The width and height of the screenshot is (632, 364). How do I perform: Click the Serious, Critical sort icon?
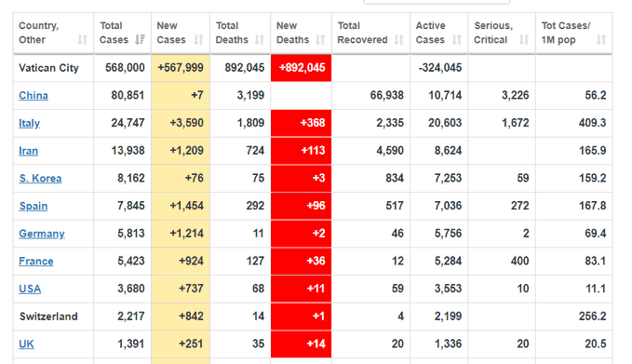[524, 39]
